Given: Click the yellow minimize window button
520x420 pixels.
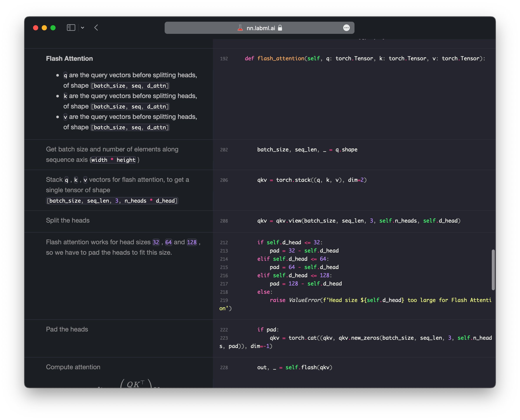Looking at the screenshot, I should [x=44, y=28].
